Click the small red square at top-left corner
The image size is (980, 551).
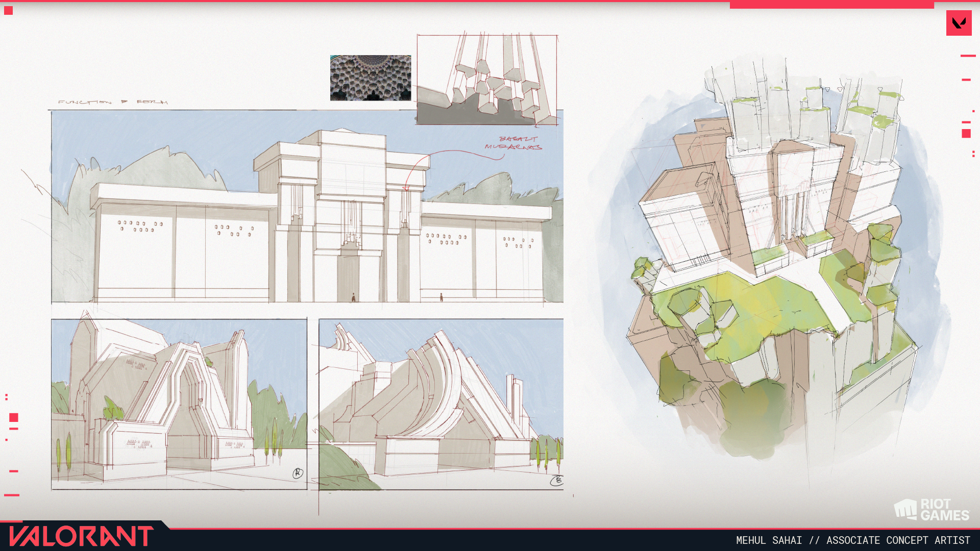click(x=8, y=11)
